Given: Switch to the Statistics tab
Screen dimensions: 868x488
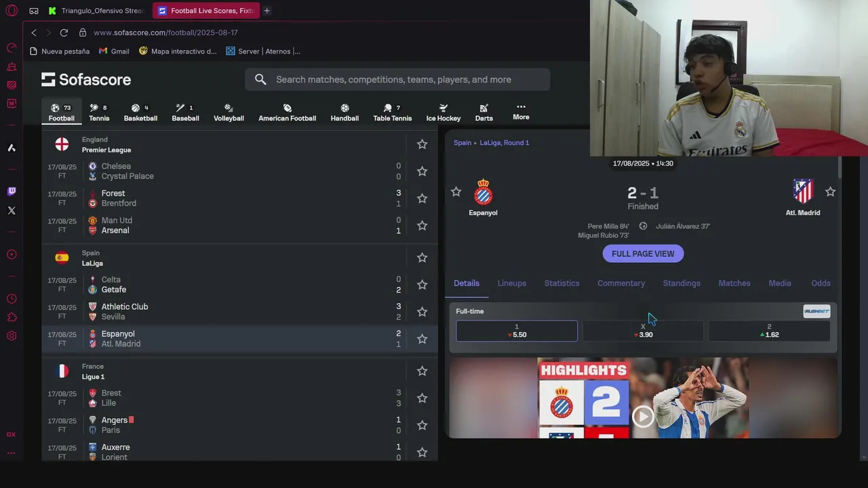Looking at the screenshot, I should point(561,283).
